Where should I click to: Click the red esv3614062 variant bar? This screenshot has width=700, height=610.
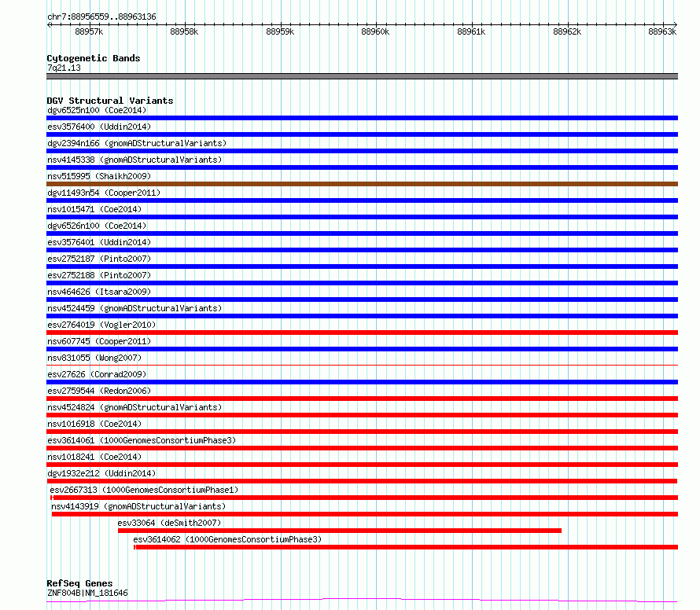click(406, 547)
